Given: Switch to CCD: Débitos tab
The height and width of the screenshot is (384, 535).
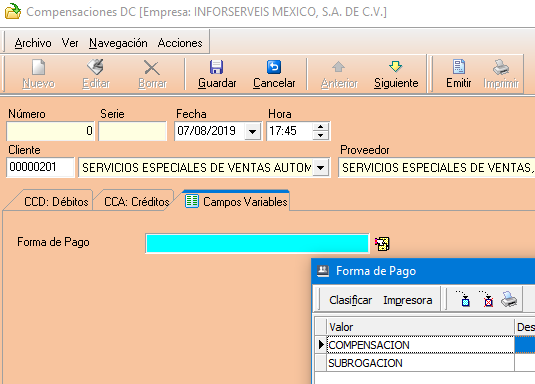Looking at the screenshot, I should click(56, 202).
